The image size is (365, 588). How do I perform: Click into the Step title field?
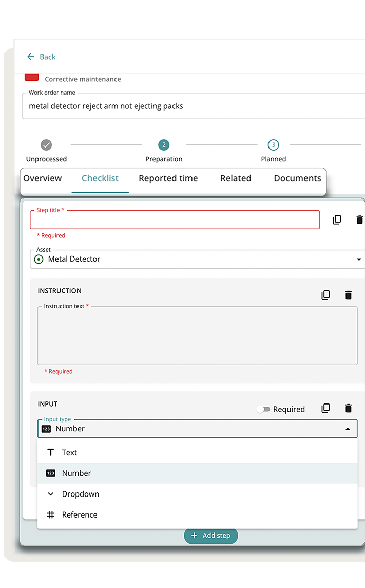[x=175, y=220]
